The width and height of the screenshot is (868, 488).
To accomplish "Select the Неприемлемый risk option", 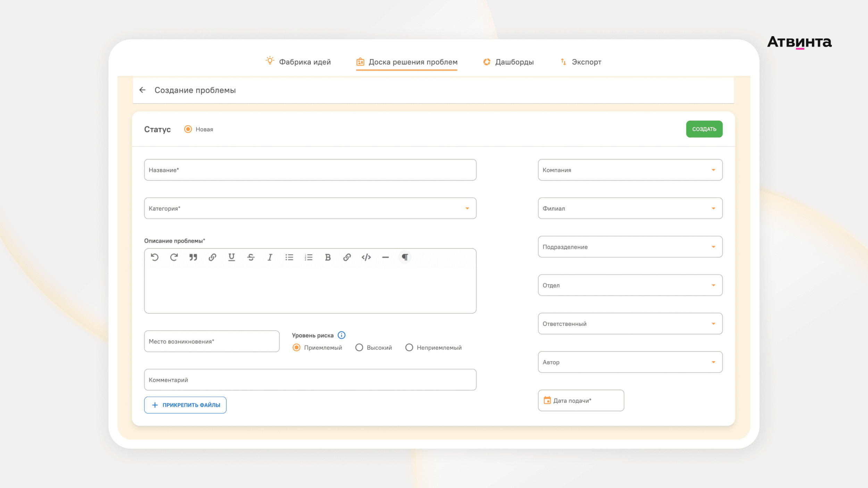I will coord(409,347).
